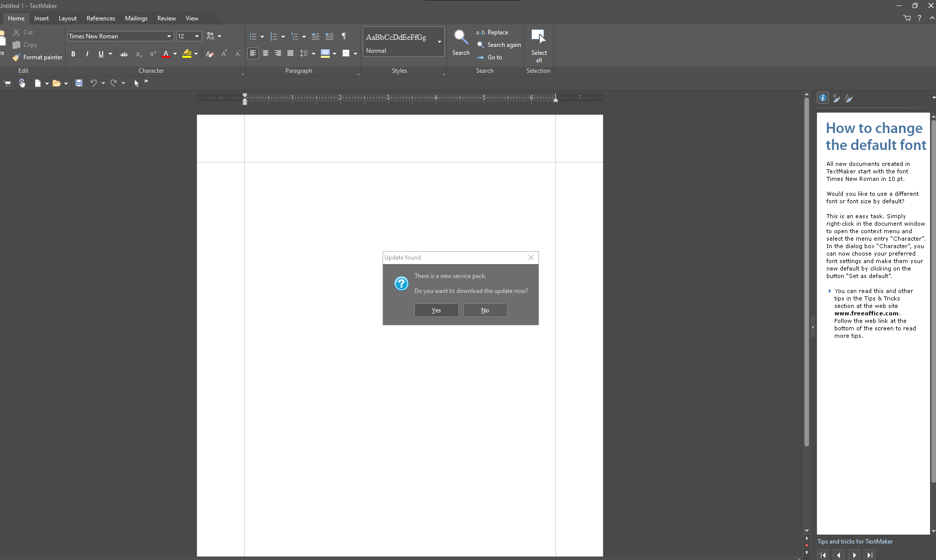Align paragraph to the right

[x=278, y=53]
